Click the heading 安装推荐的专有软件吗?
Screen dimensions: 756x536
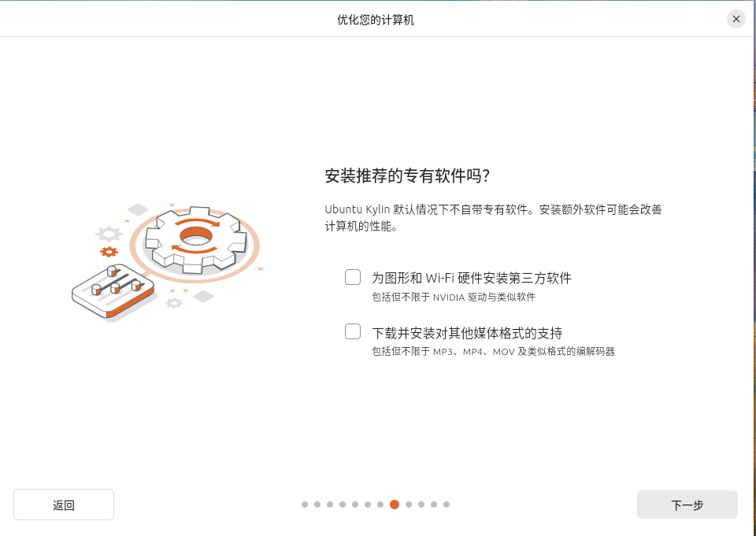pos(407,176)
